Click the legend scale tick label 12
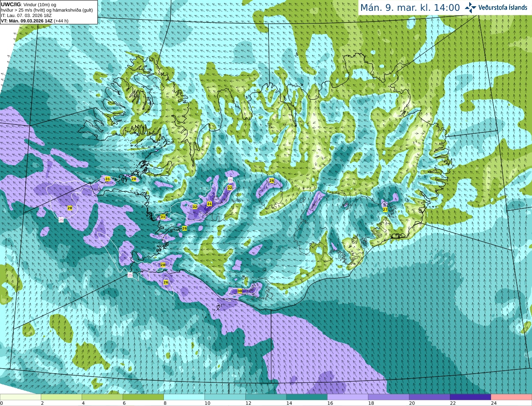Image resolution: width=532 pixels, height=406 pixels. pyautogui.click(x=248, y=403)
